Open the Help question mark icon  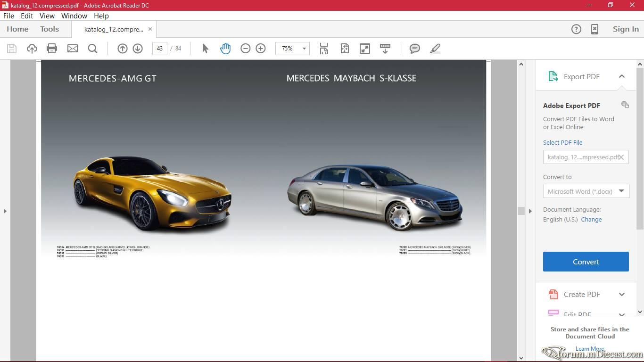tap(576, 29)
